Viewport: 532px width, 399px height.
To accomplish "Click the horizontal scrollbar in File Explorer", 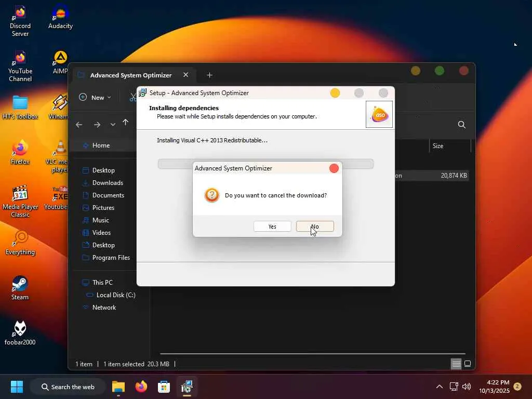I will [312, 353].
